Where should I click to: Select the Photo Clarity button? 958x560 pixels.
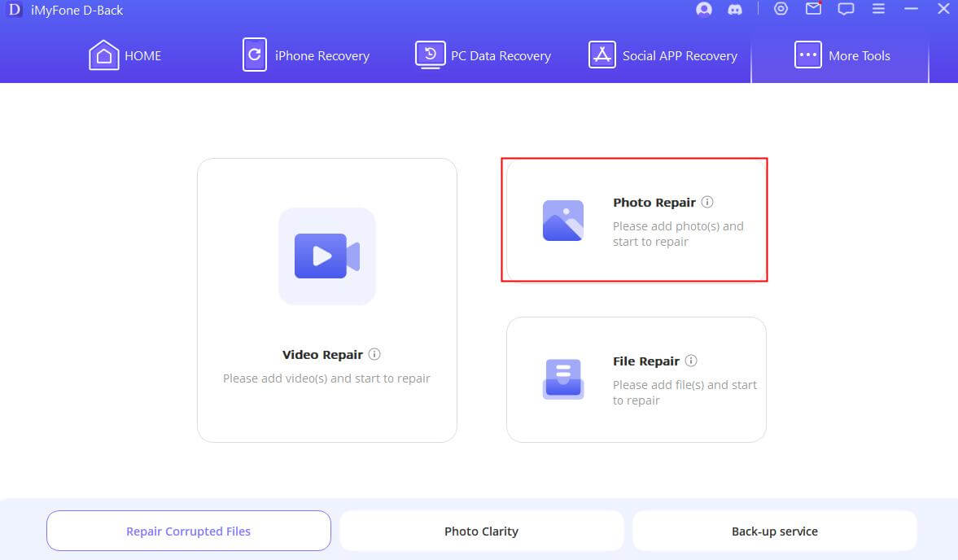coord(482,531)
